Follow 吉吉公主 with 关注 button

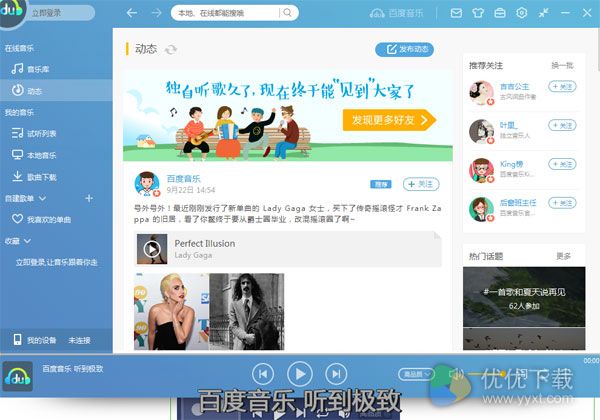point(562,86)
